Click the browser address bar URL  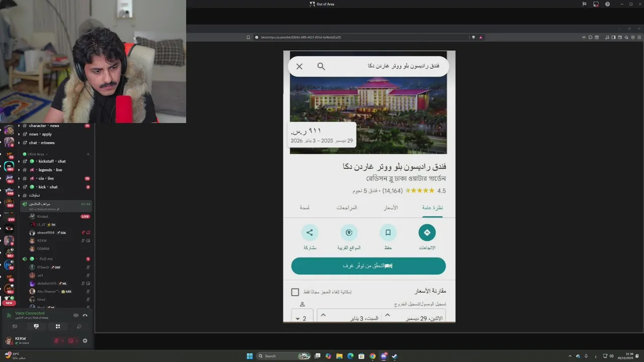(301, 37)
